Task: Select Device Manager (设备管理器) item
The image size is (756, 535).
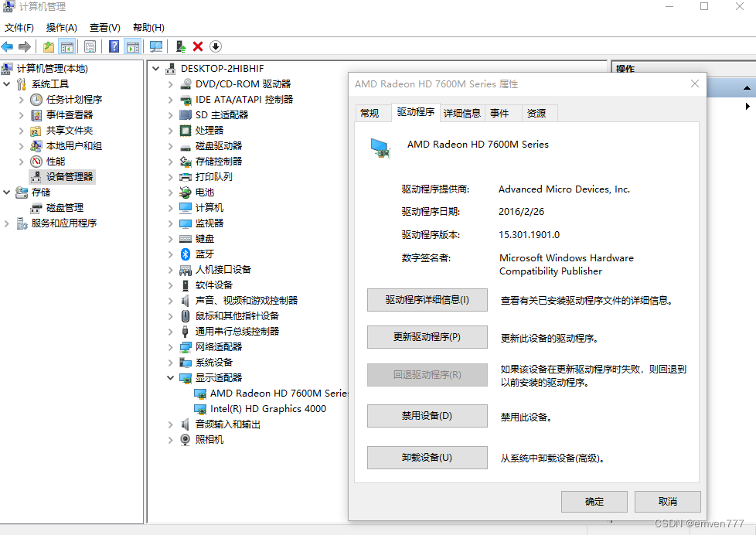Action: coord(69,176)
